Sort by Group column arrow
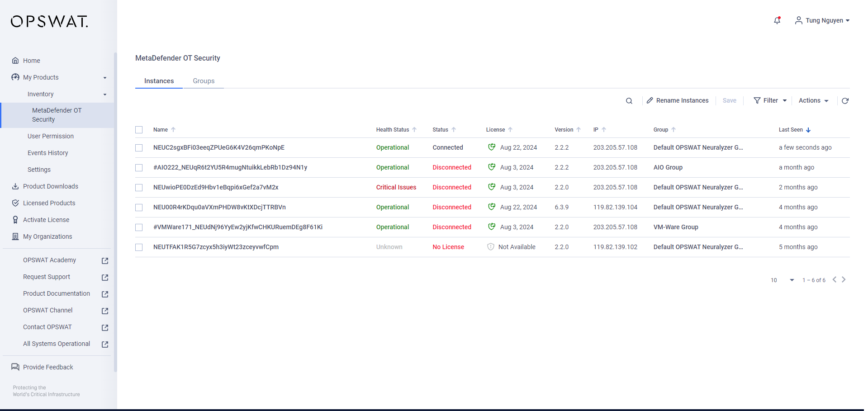The height and width of the screenshot is (411, 868). tap(674, 130)
